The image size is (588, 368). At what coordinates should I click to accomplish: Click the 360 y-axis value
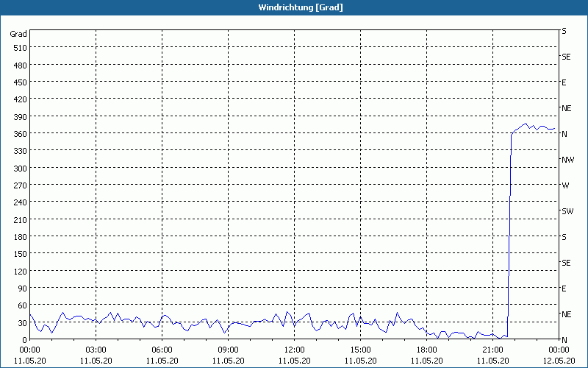(x=21, y=134)
